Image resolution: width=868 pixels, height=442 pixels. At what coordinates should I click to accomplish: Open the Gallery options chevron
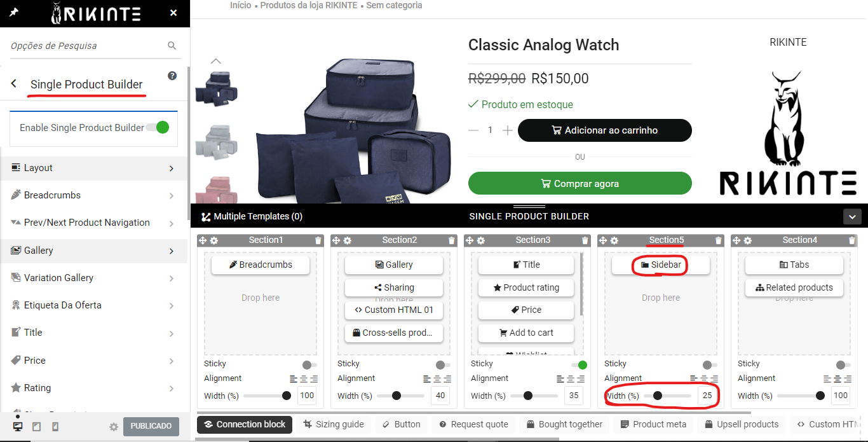pyautogui.click(x=172, y=251)
